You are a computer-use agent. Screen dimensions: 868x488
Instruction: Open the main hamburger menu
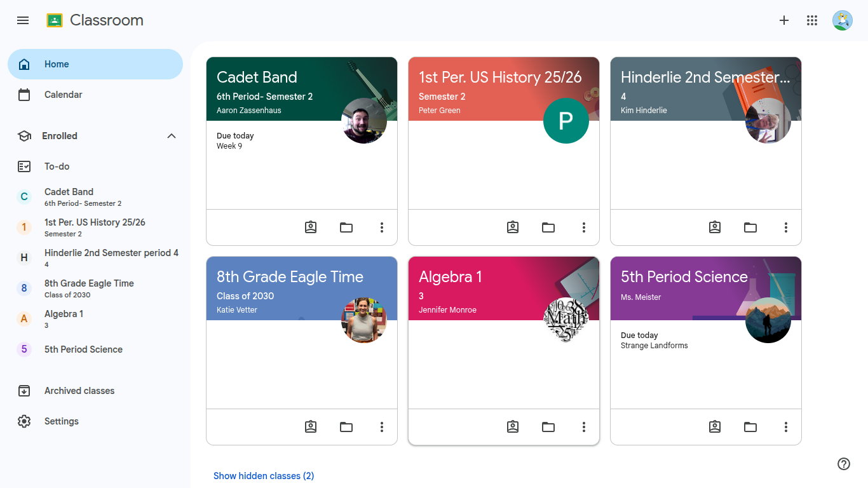point(23,20)
